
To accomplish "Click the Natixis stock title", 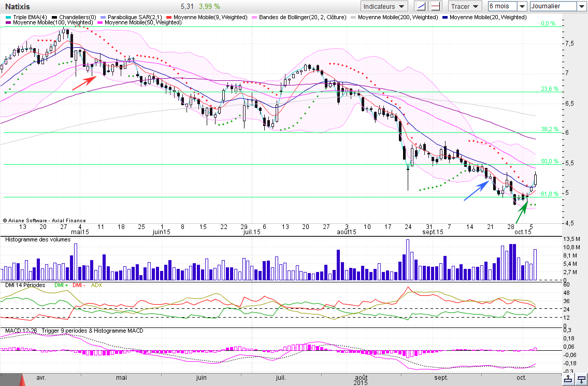I will coord(17,7).
